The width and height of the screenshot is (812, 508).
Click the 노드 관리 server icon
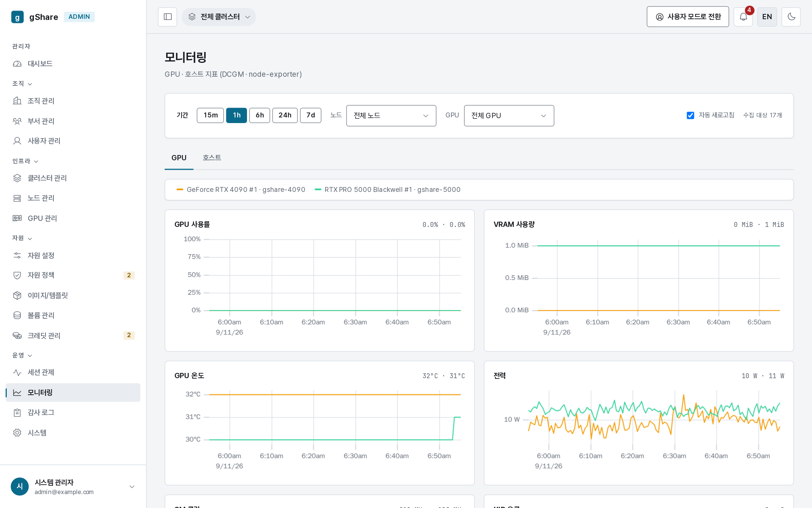17,198
